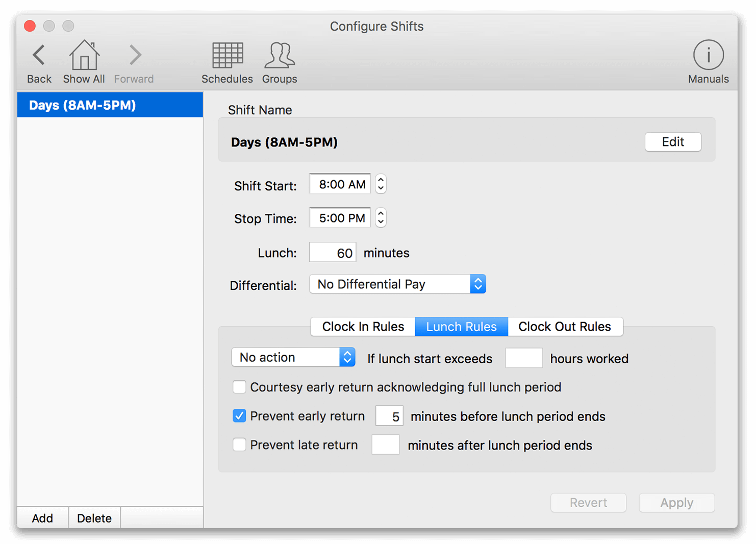Viewport: 756px width, 544px height.
Task: Open the Schedules grid icon
Action: tap(227, 56)
